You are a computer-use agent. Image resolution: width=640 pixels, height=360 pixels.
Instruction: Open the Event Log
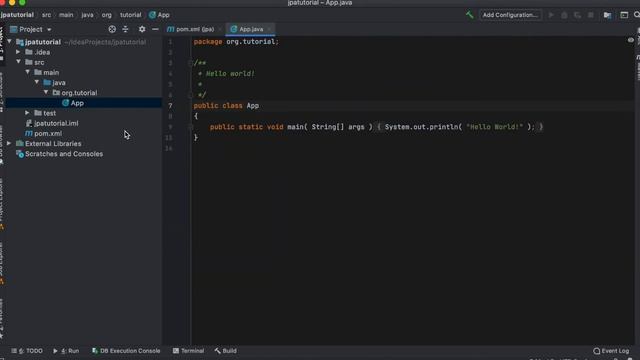pyautogui.click(x=611, y=351)
